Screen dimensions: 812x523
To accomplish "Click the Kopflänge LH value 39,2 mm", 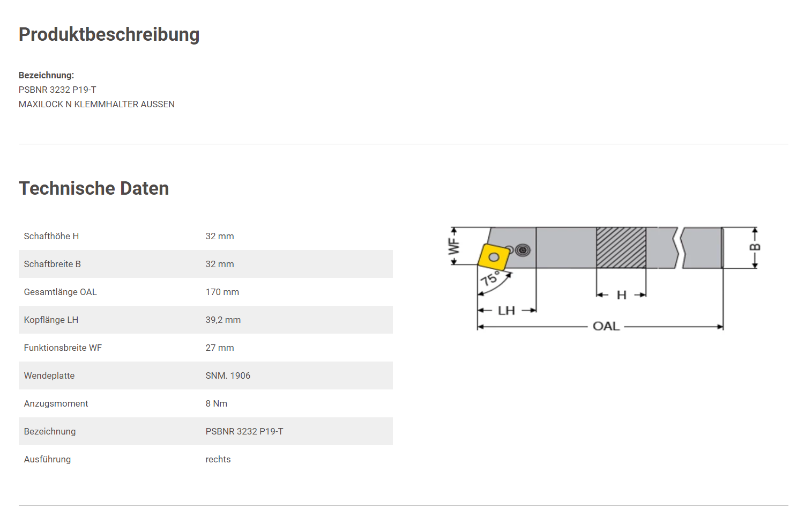I will pos(223,320).
